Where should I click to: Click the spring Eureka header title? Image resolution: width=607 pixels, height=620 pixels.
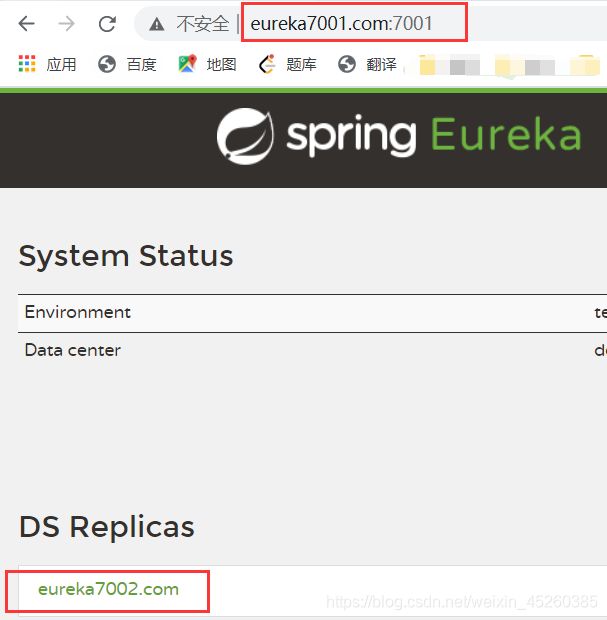433,135
